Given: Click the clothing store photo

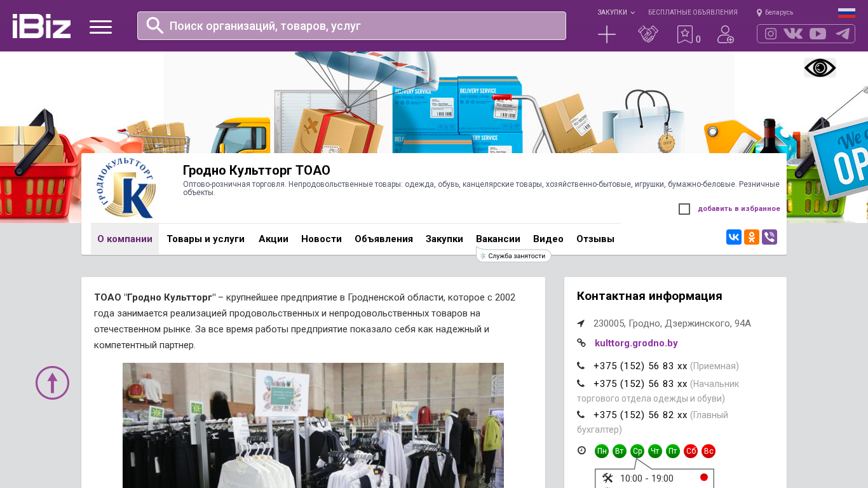Looking at the screenshot, I should pyautogui.click(x=313, y=425).
